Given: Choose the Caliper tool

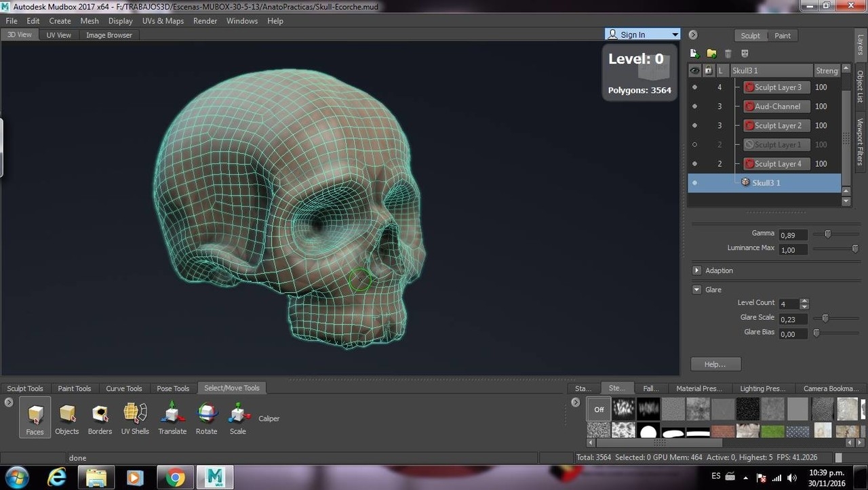Looking at the screenshot, I should 269,418.
